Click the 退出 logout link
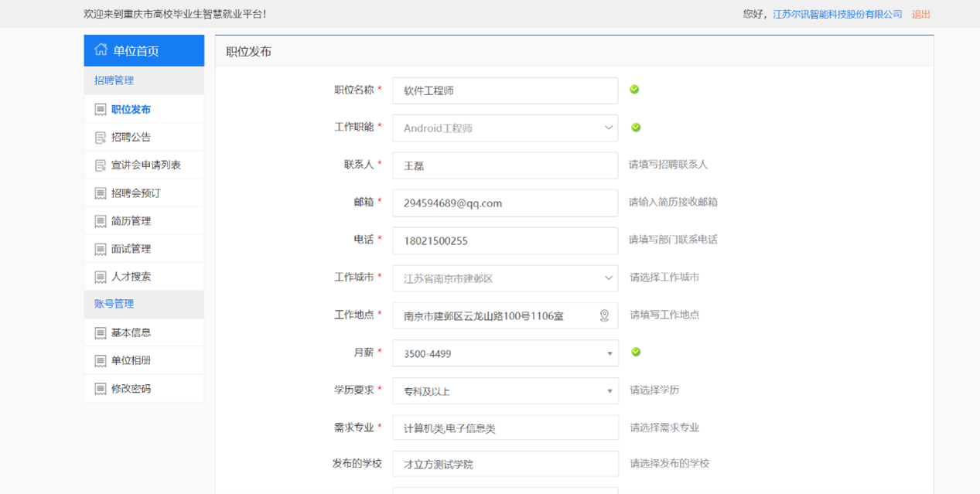Viewport: 980px width, 494px height. 920,14
